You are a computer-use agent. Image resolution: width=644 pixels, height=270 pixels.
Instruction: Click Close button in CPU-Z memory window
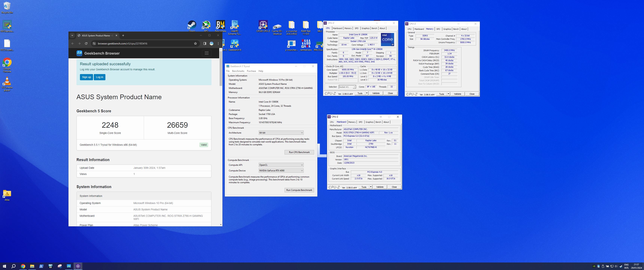tap(472, 94)
